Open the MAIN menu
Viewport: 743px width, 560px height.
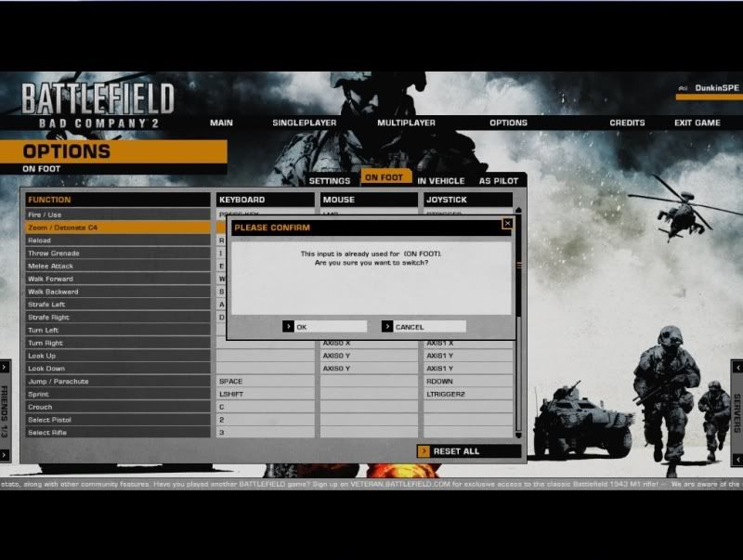click(221, 123)
